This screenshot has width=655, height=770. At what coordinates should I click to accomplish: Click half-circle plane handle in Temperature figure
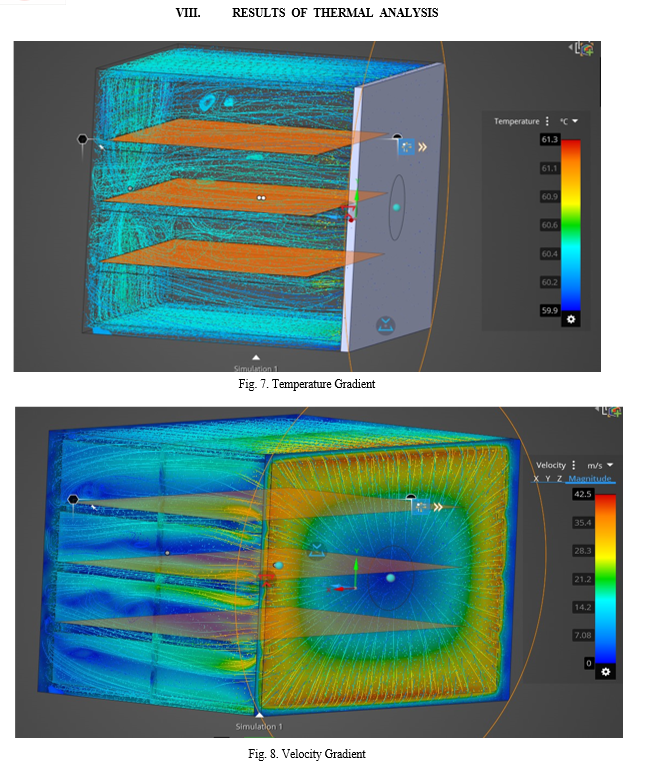pyautogui.click(x=397, y=137)
